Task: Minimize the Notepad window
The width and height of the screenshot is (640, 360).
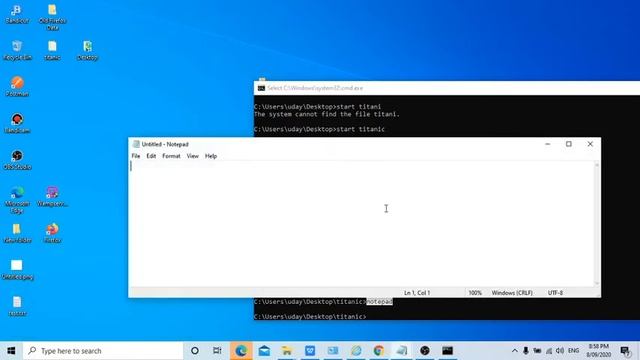Action: pyautogui.click(x=548, y=144)
